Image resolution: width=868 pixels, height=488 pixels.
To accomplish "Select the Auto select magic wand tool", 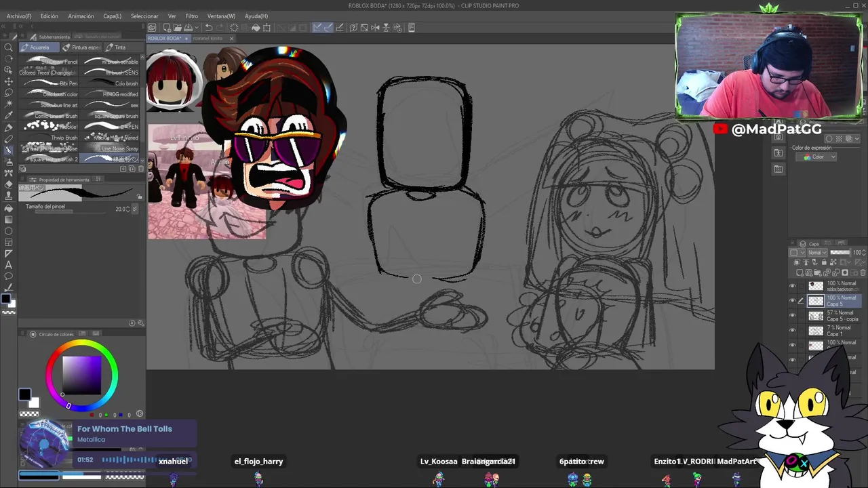I will 9,104.
